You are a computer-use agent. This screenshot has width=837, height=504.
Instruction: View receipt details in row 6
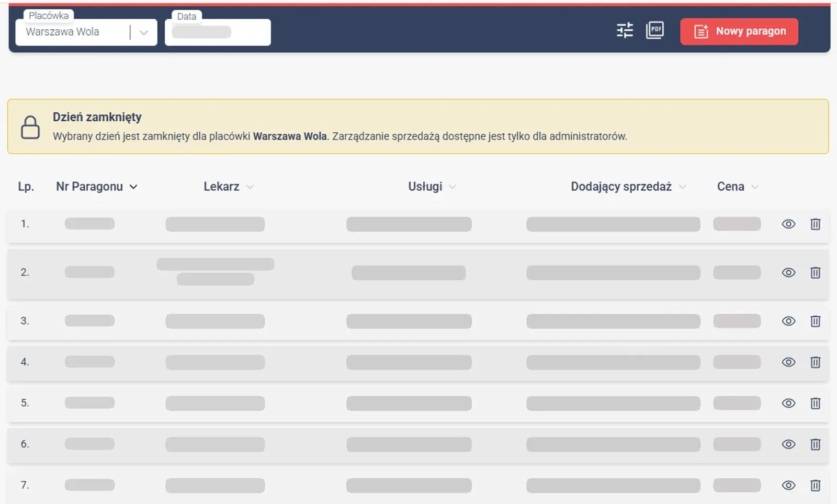pos(788,444)
